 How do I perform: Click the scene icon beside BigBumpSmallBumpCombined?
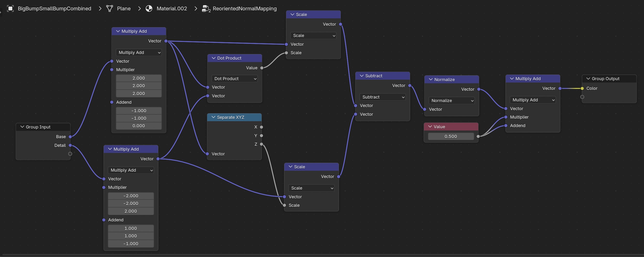point(10,8)
